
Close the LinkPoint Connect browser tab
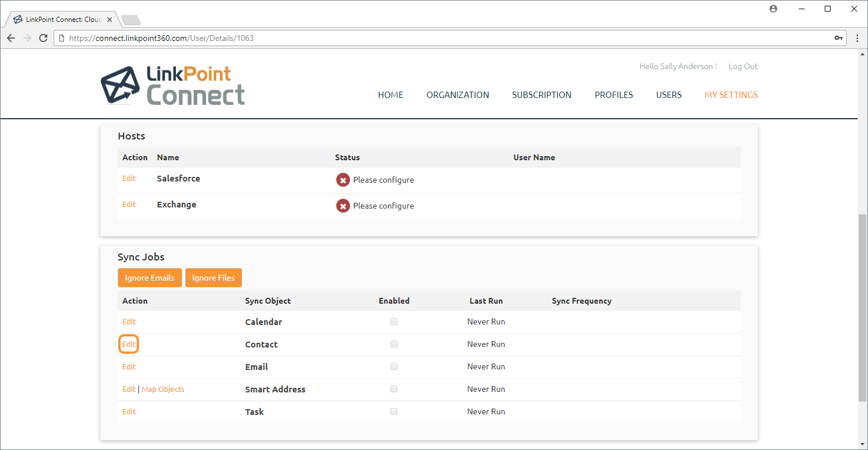tap(110, 20)
